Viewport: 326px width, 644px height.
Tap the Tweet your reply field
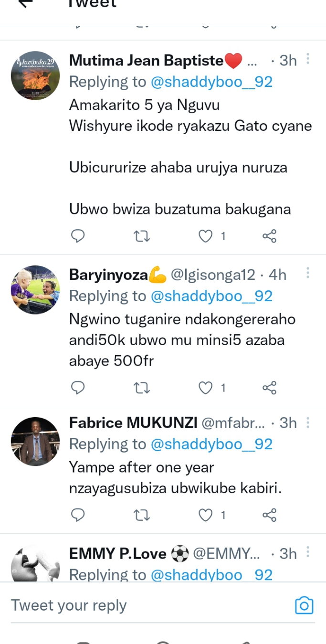click(143, 605)
